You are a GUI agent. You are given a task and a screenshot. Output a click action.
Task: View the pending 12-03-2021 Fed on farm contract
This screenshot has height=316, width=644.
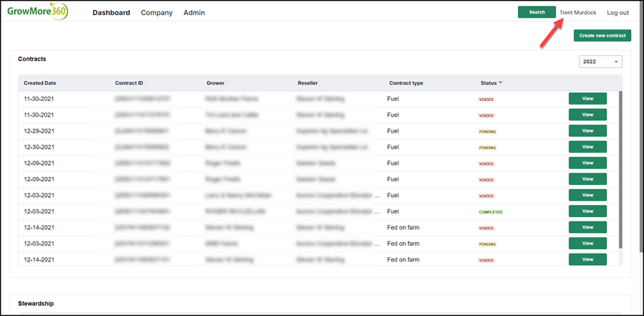click(x=587, y=243)
